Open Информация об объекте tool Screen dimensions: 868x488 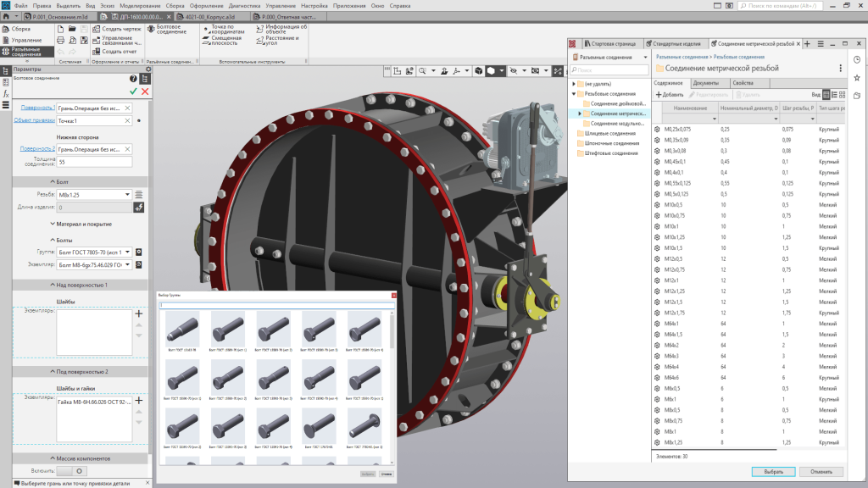tap(281, 29)
